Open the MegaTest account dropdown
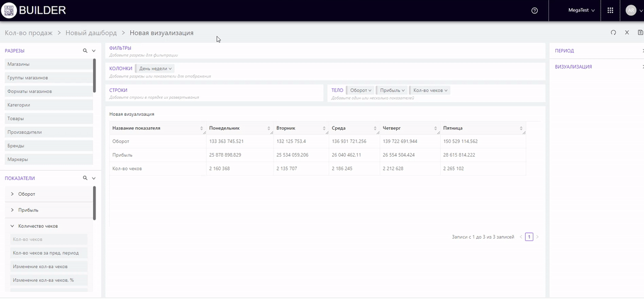The height and width of the screenshot is (299, 644). pyautogui.click(x=581, y=11)
